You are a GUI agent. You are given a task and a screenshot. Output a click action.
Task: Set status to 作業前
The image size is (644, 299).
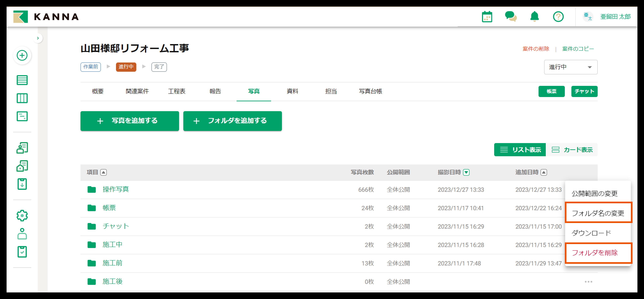click(91, 67)
